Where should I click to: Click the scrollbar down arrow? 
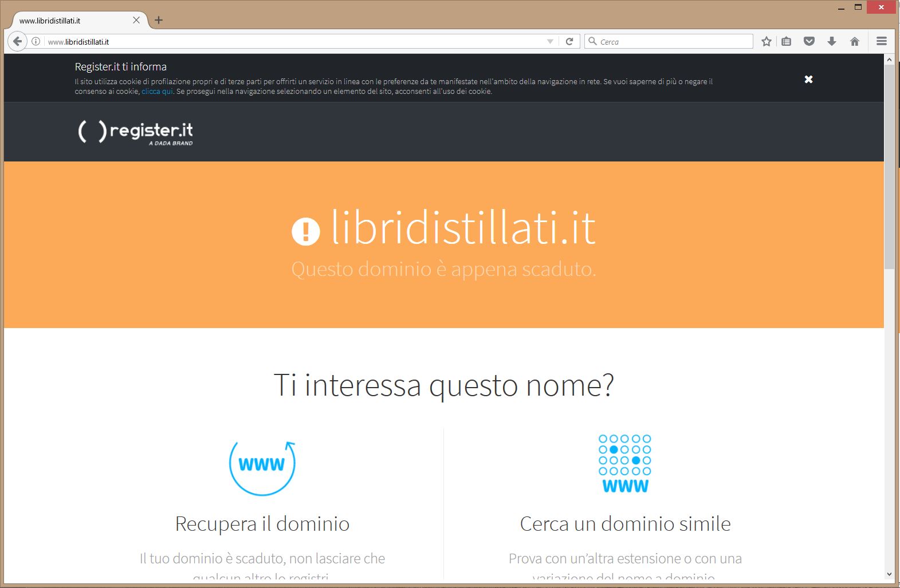tap(889, 574)
